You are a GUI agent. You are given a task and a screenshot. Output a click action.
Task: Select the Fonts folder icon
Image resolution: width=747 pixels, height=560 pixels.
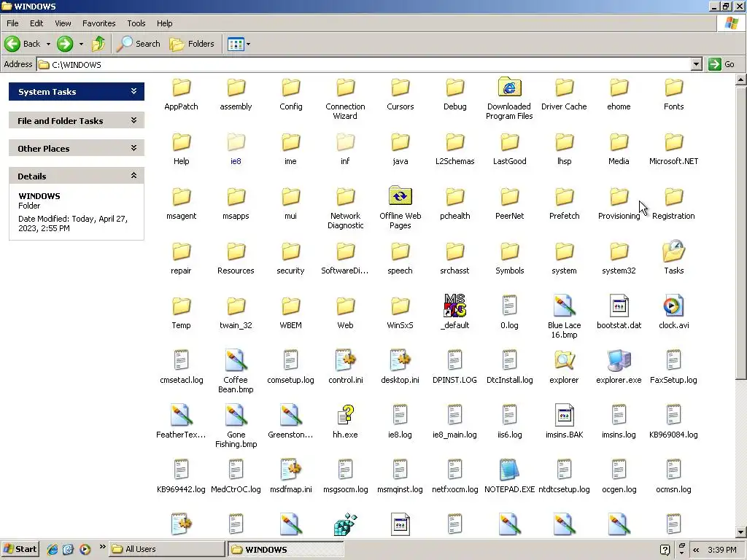point(673,87)
